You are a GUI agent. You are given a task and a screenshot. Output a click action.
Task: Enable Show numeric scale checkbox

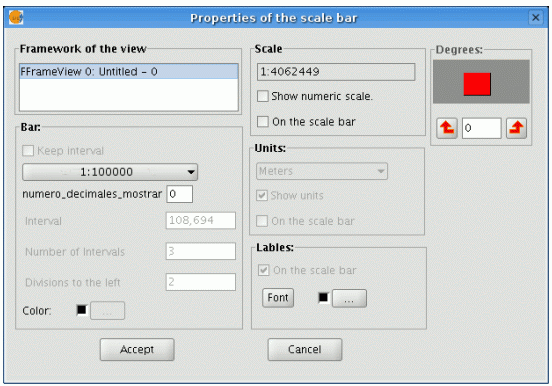pyautogui.click(x=263, y=96)
